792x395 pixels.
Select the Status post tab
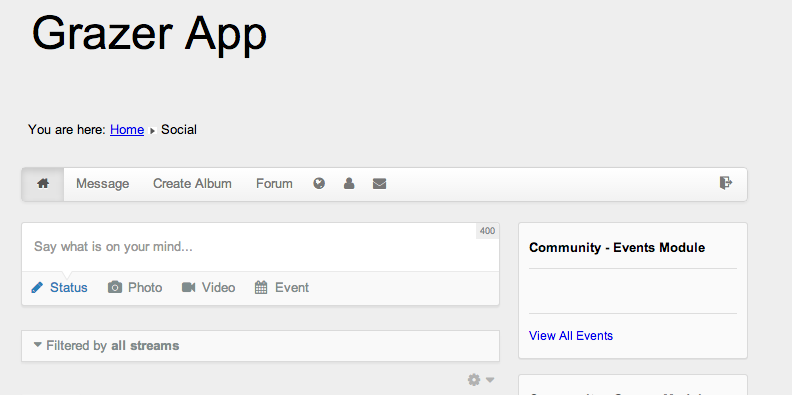(60, 288)
